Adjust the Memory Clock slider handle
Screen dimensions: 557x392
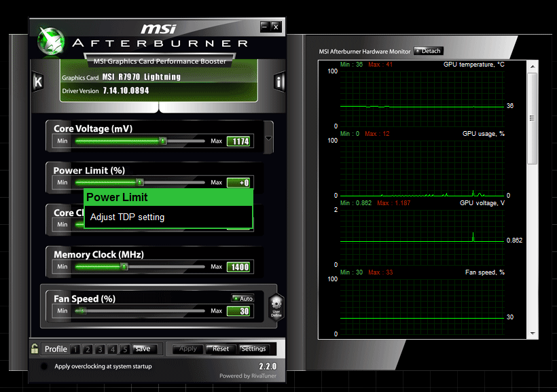[x=124, y=266]
